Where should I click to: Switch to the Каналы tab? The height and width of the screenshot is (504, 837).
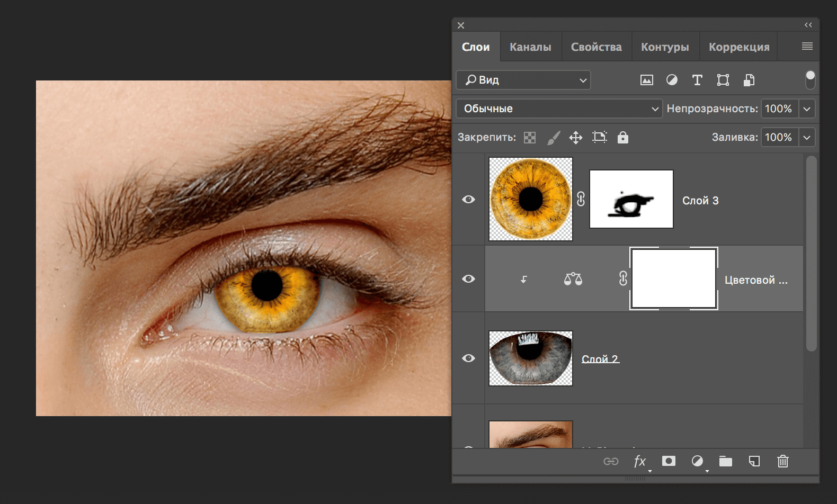(x=530, y=47)
